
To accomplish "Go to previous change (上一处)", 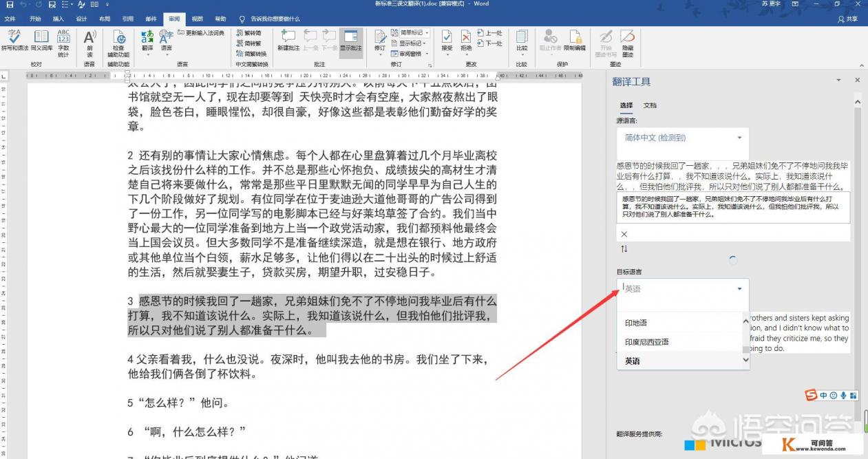I will [x=490, y=32].
